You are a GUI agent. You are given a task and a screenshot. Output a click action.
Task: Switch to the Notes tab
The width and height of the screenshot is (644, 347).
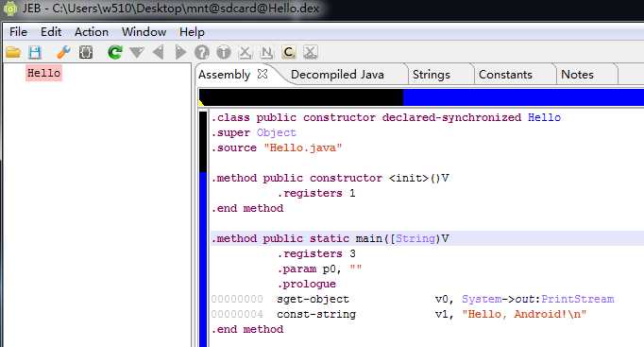coord(578,75)
